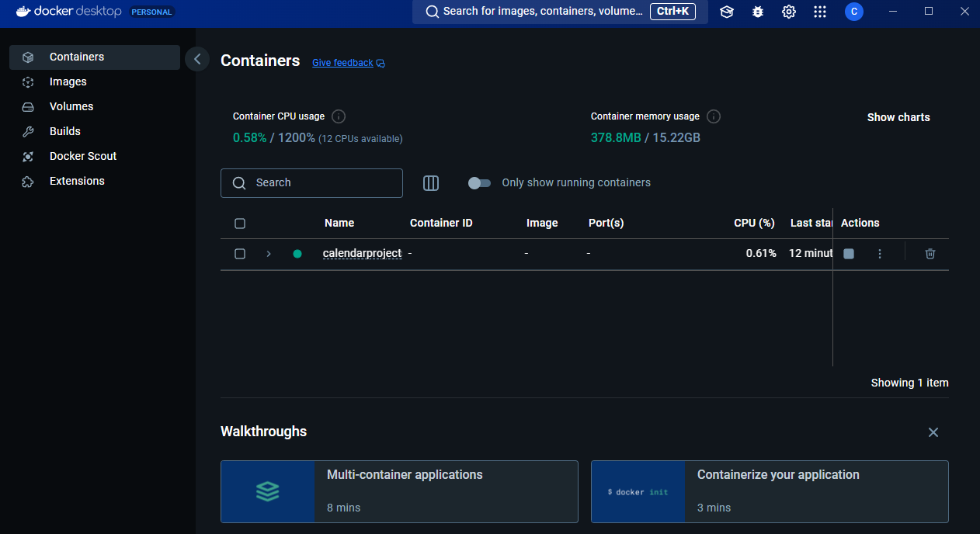This screenshot has width=980, height=534.
Task: Toggle Only show running containers switch
Action: point(479,183)
